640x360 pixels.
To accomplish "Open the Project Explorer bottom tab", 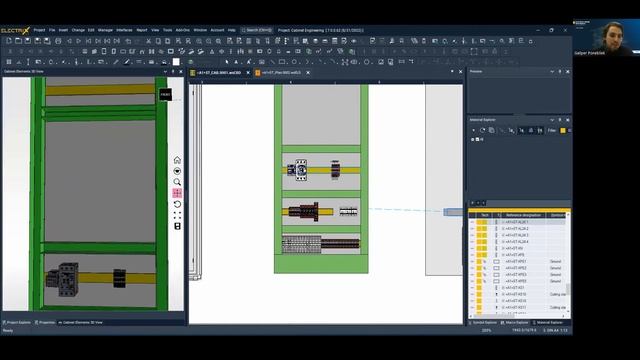I will (x=17, y=322).
